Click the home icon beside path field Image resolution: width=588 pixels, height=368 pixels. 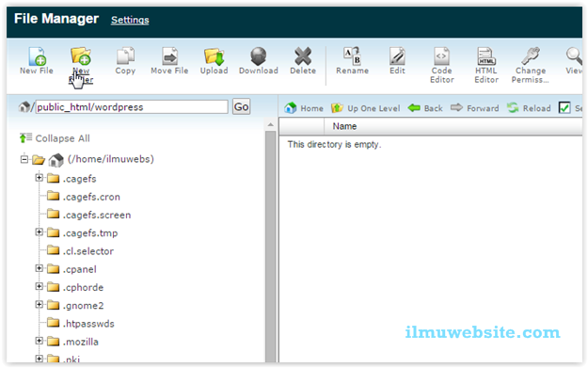[24, 107]
